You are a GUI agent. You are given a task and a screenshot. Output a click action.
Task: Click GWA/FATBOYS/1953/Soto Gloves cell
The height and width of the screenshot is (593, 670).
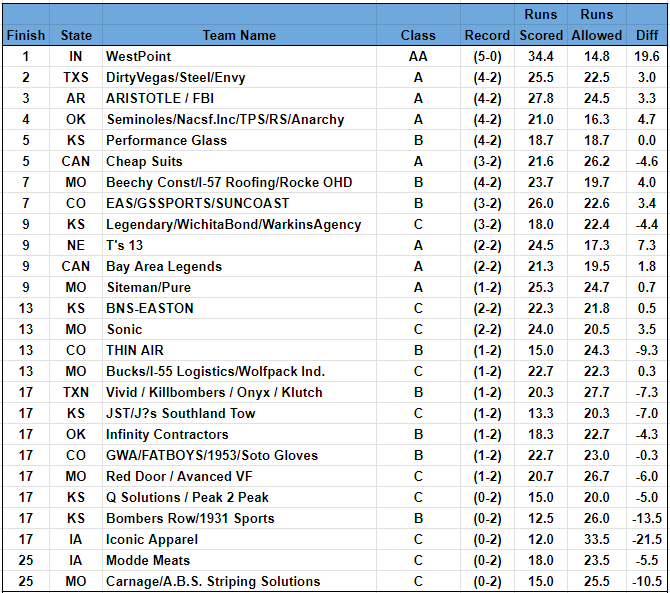[239, 455]
